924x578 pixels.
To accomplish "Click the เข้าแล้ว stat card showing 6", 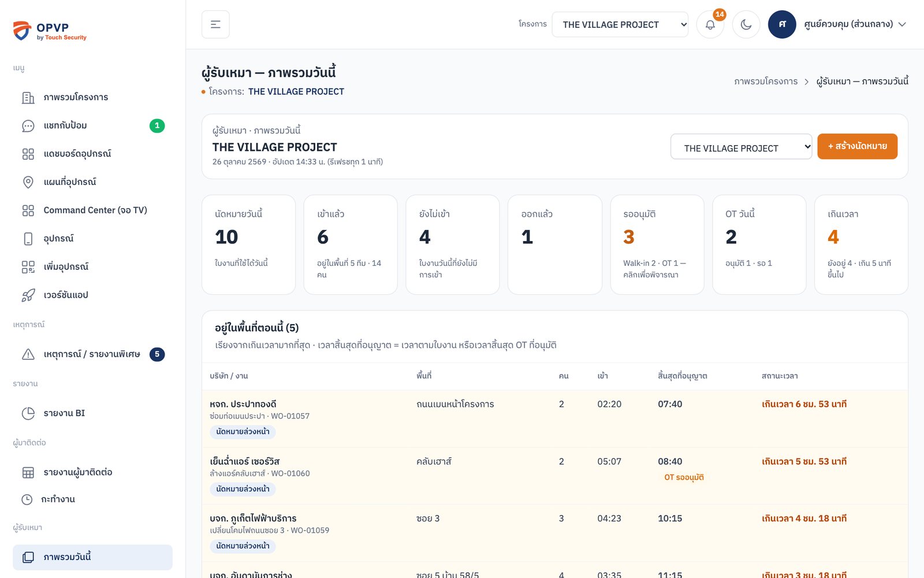I will pos(351,244).
